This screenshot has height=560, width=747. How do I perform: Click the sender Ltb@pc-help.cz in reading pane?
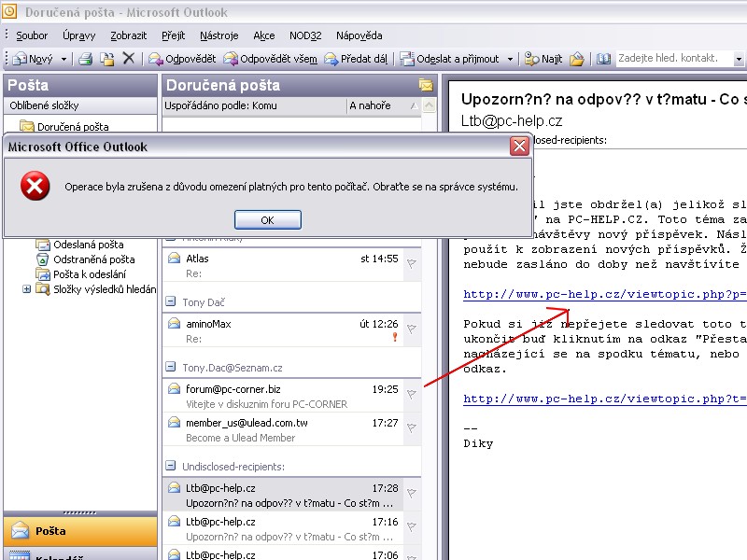(512, 120)
